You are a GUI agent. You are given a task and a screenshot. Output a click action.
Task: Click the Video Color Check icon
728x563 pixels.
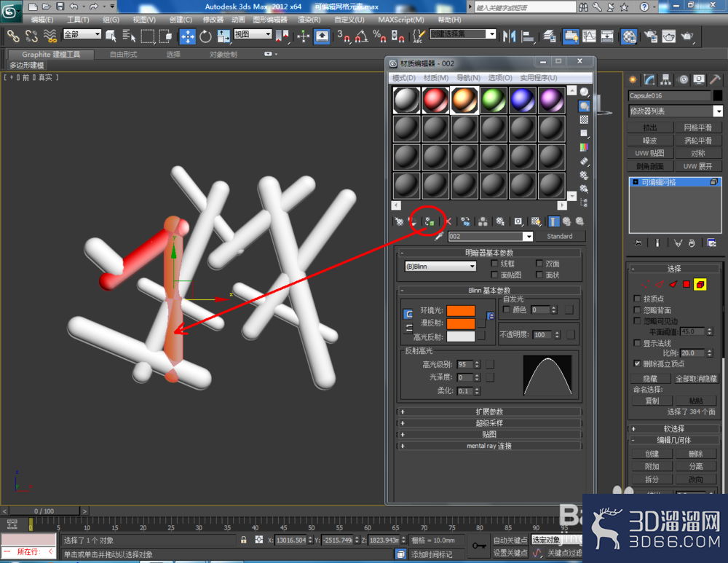coord(584,147)
